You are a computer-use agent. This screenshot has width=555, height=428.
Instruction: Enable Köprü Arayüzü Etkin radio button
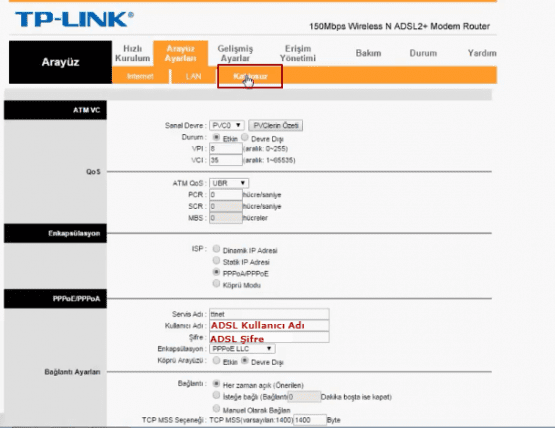coord(216,360)
